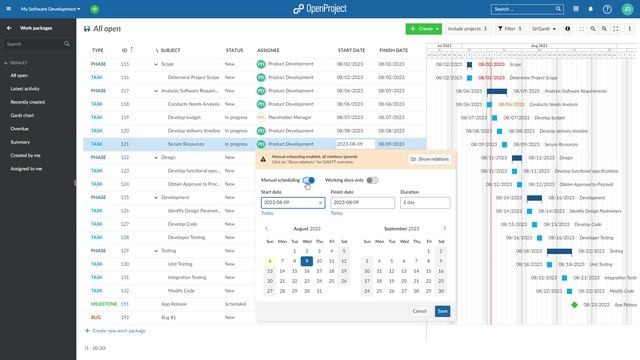Click the Analysis/Software Requirements Gantt bar
This screenshot has height=360, width=640.
pyautogui.click(x=497, y=91)
